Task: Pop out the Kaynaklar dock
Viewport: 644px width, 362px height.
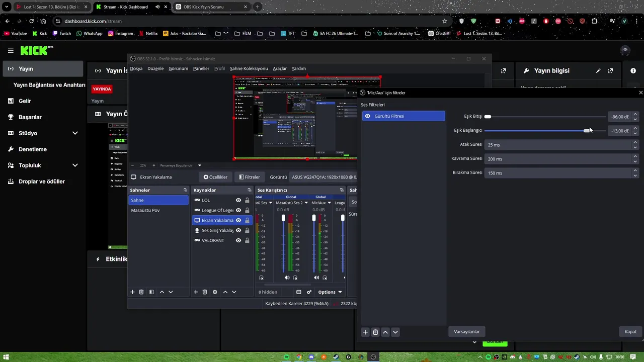Action: click(x=249, y=190)
